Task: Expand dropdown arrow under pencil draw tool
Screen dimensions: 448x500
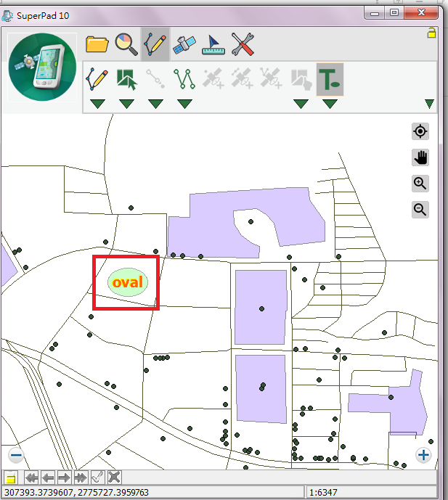Action: coord(97,104)
